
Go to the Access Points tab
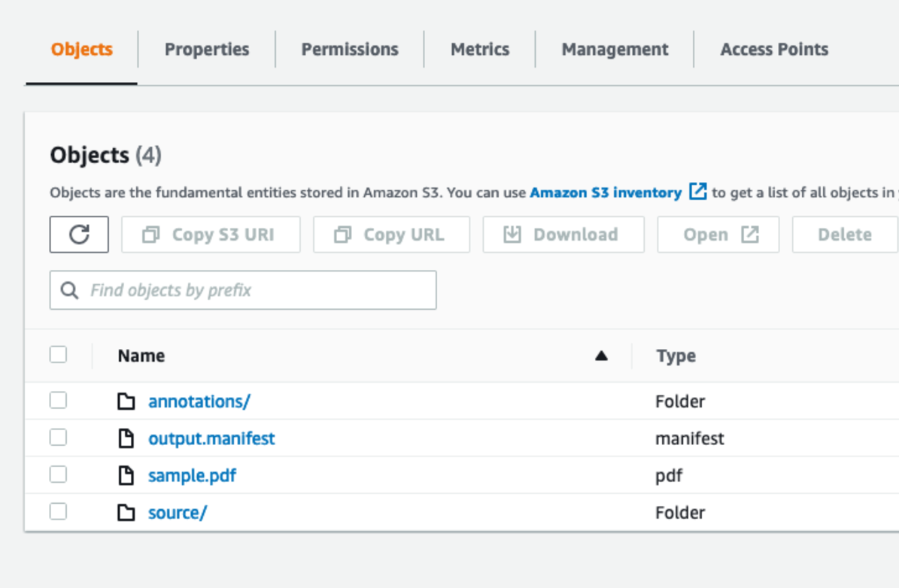pos(774,50)
